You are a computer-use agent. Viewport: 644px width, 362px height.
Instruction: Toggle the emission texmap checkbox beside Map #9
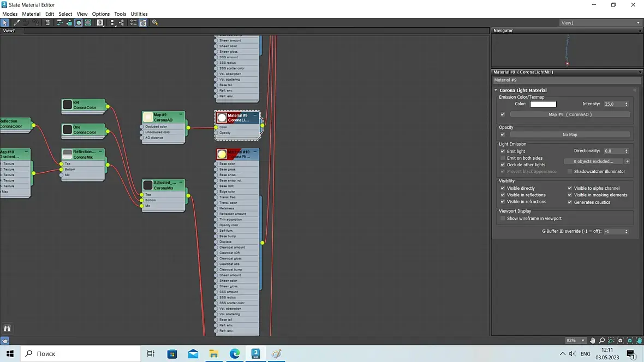point(503,114)
